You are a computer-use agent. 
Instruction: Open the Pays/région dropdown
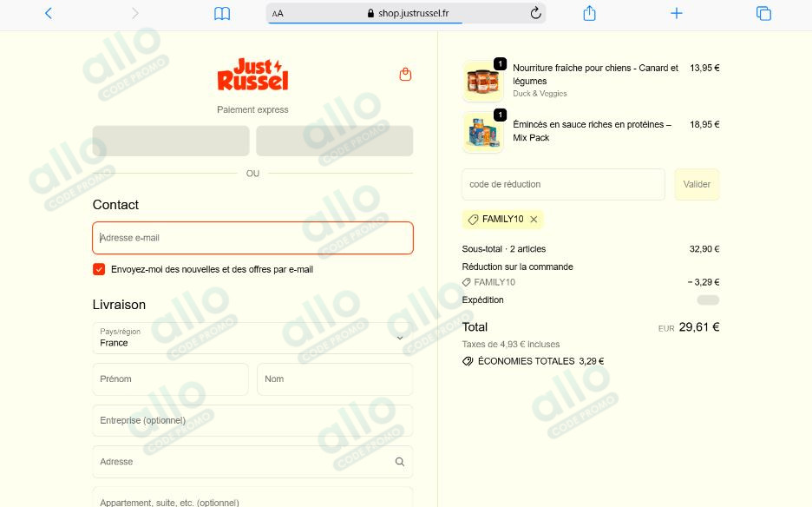(252, 338)
